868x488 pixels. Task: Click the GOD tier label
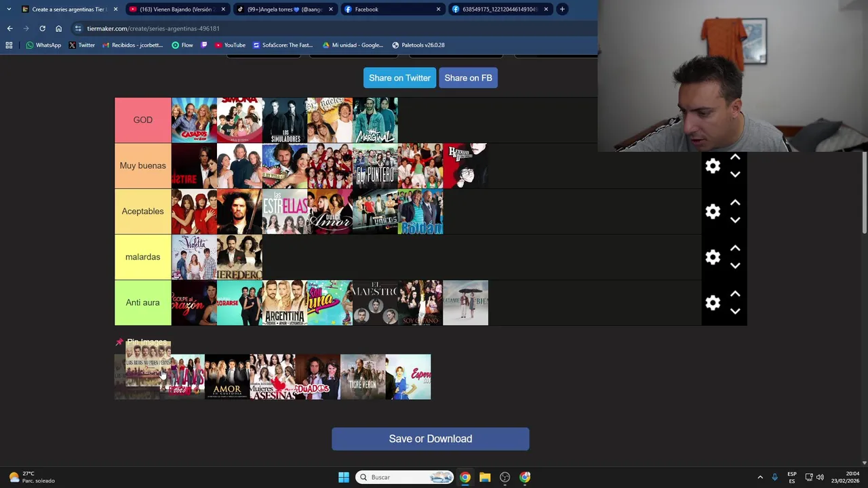click(x=142, y=120)
